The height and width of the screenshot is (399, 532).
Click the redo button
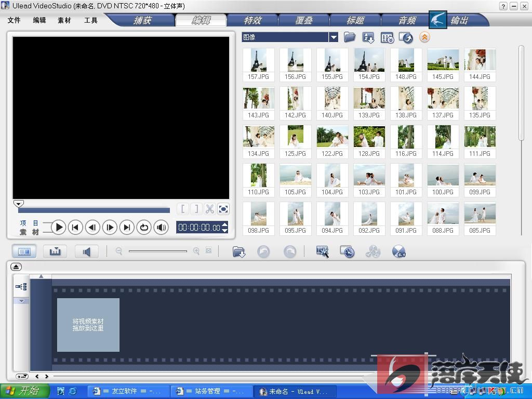[290, 252]
